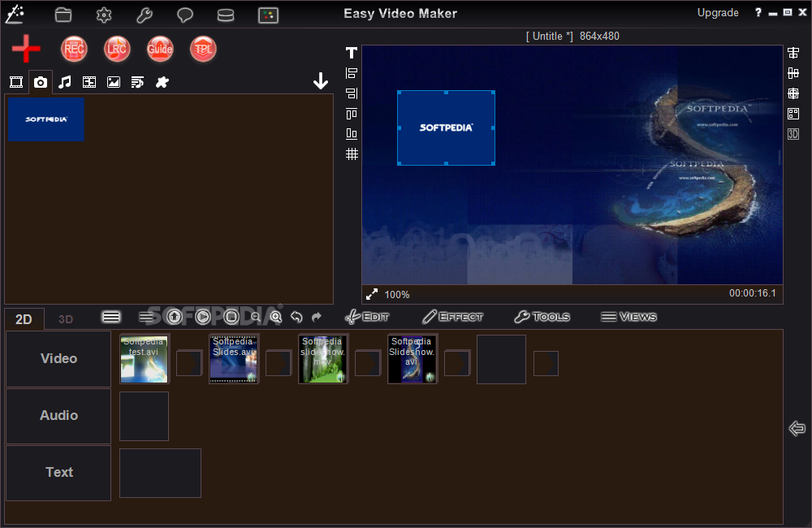Click the red plus add media button
The height and width of the screenshot is (528, 812).
pyautogui.click(x=26, y=50)
